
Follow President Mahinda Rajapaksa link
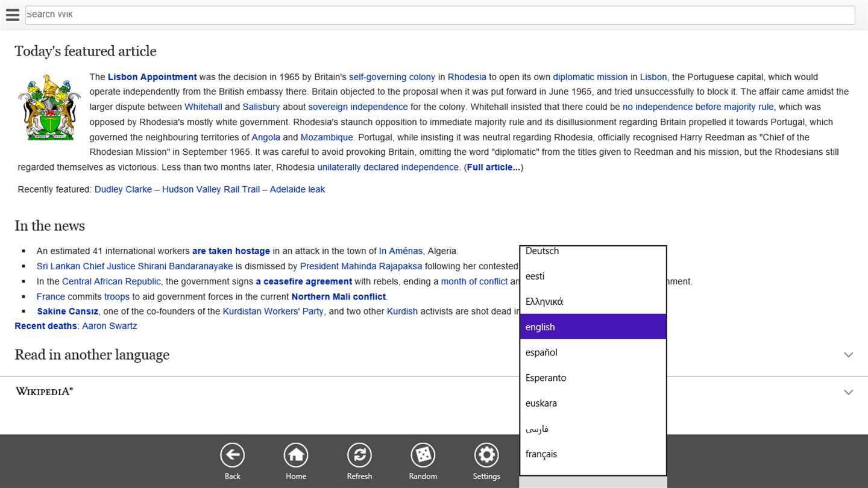click(x=361, y=266)
